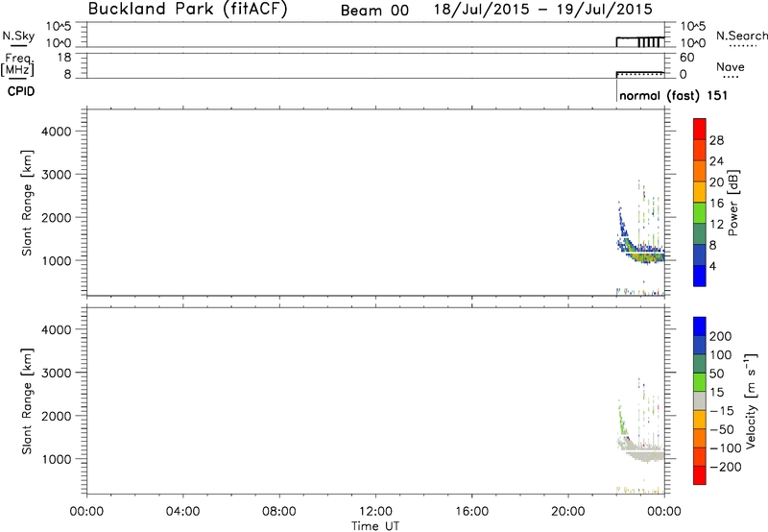This screenshot has height=532, width=768.
Task: Click the 50 label on Velocity color bar
Action: pos(716,374)
